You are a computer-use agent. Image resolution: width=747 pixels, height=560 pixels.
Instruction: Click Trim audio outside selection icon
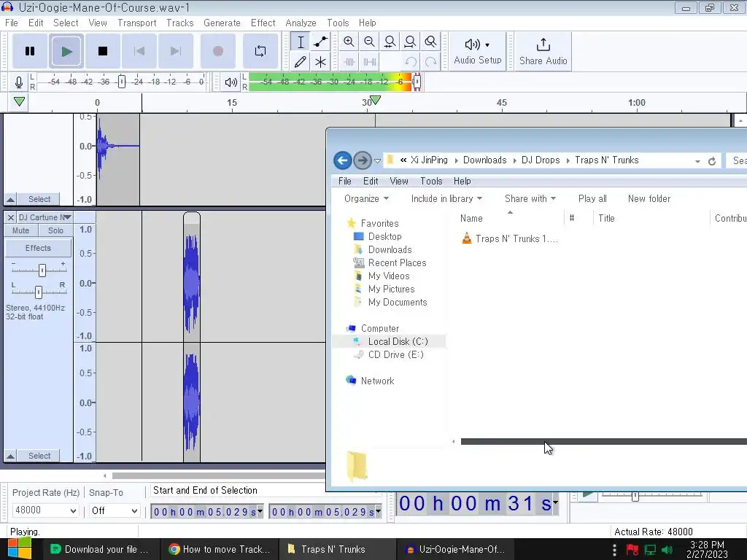349,62
